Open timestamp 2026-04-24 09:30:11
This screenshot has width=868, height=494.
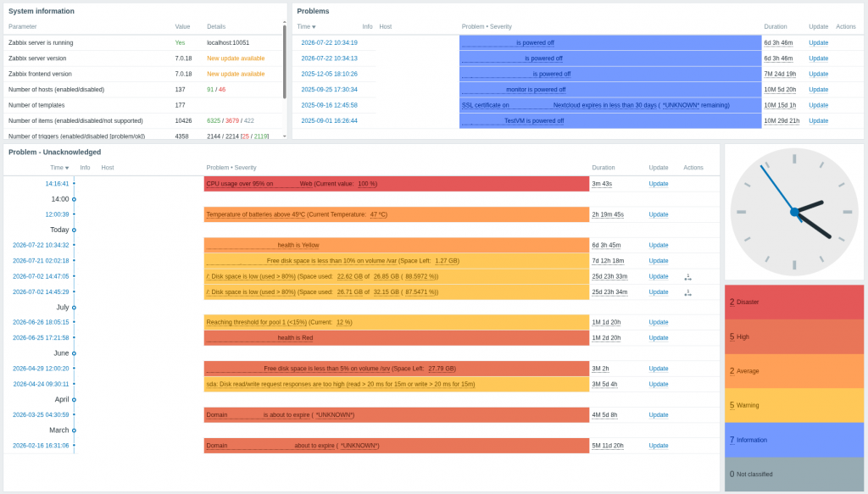(41, 384)
